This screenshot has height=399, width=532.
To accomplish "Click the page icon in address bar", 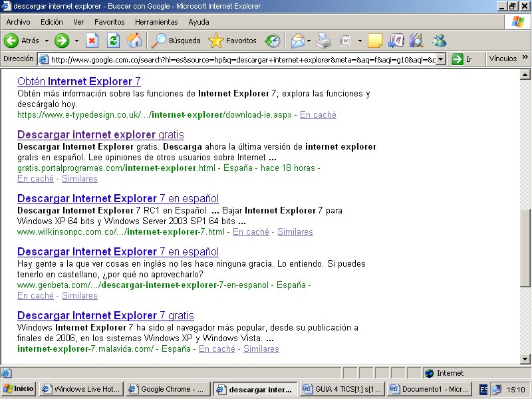I will click(43, 59).
